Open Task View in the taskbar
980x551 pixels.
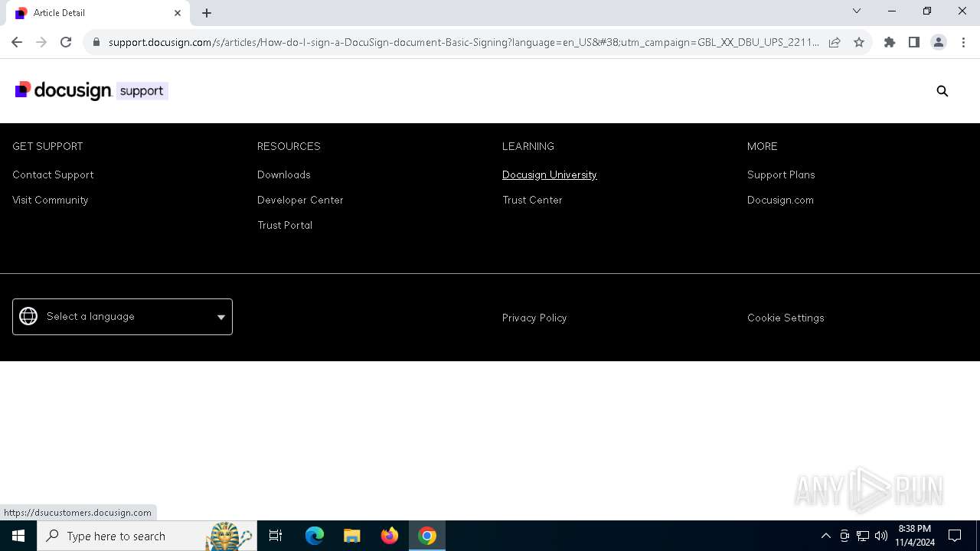click(x=276, y=536)
